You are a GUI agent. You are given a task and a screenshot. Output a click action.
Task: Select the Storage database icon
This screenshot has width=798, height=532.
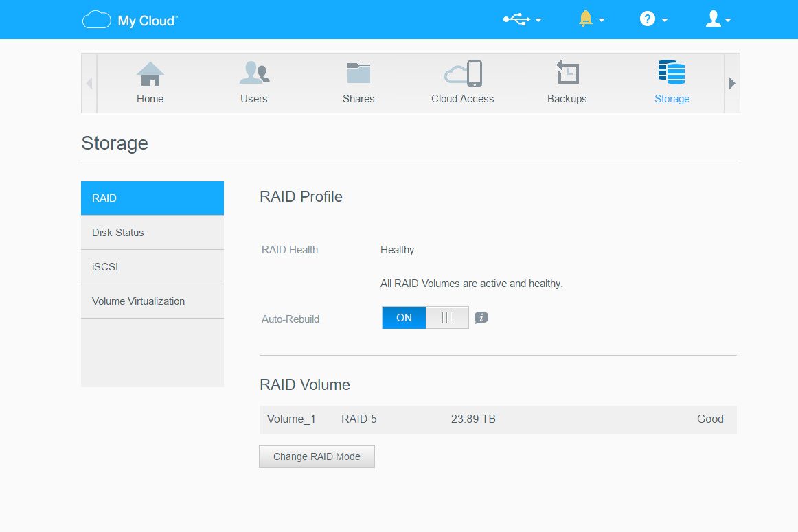[671, 72]
